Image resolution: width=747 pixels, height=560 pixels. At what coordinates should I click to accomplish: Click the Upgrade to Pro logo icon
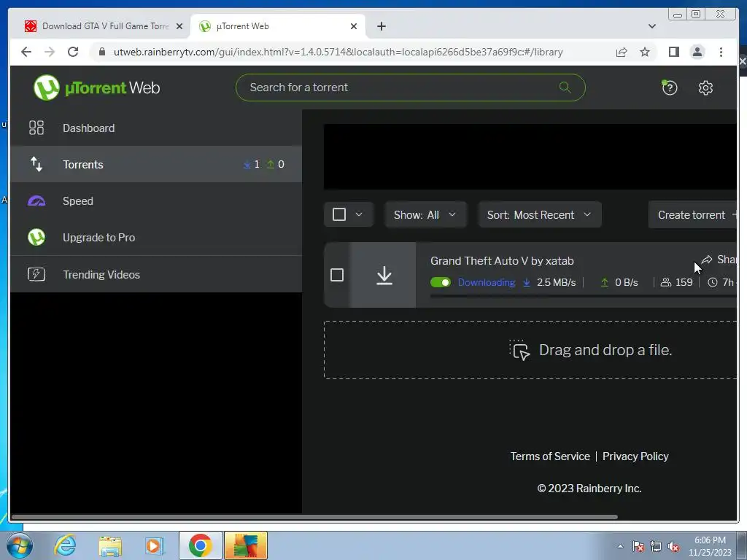click(x=36, y=237)
